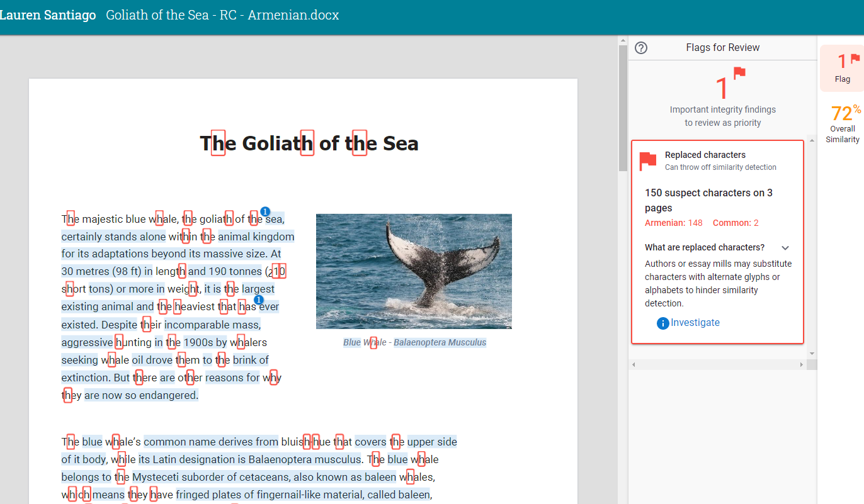Click source match badge 1 above "has ever"
This screenshot has height=504, width=864.
tap(258, 300)
